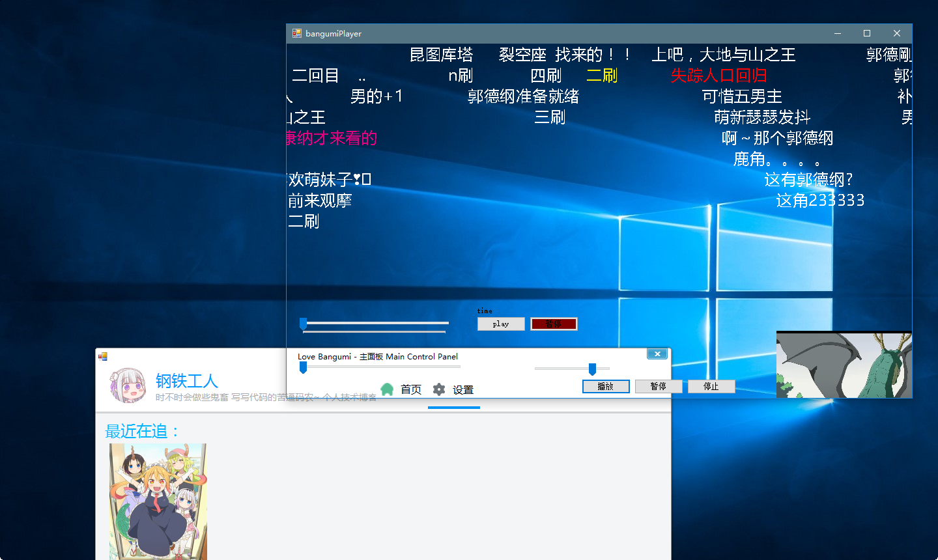938x560 pixels.
Task: Close the Main Control Panel with the X
Action: click(657, 354)
